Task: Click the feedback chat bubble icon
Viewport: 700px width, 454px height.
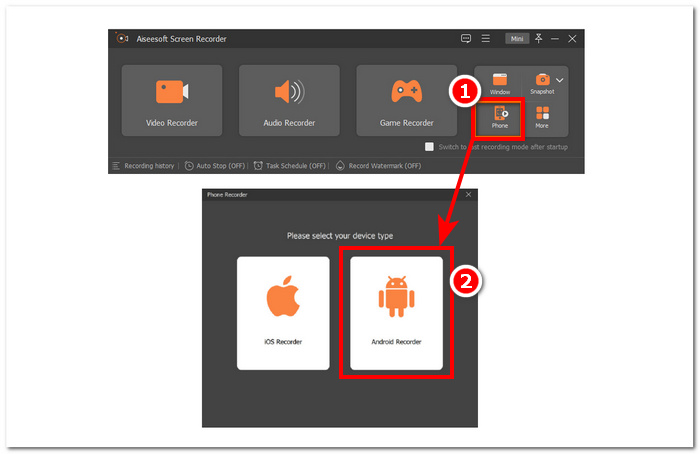Action: click(466, 38)
